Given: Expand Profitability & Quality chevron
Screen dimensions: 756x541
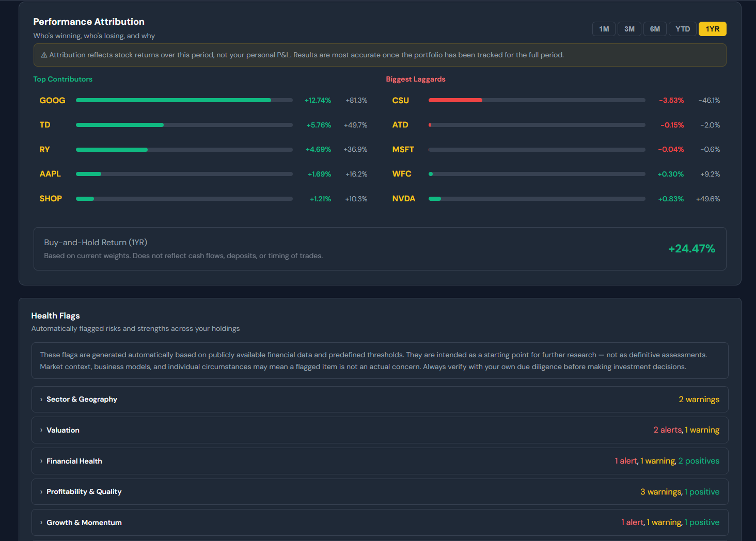Looking at the screenshot, I should coord(41,492).
